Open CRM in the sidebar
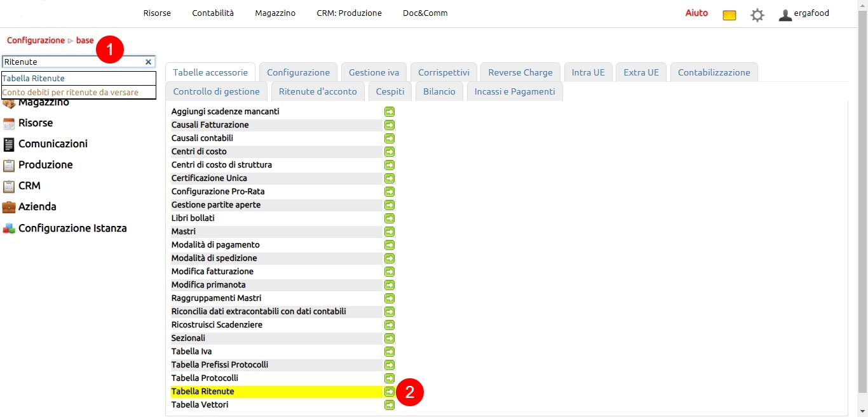This screenshot has width=868, height=417. pos(29,186)
